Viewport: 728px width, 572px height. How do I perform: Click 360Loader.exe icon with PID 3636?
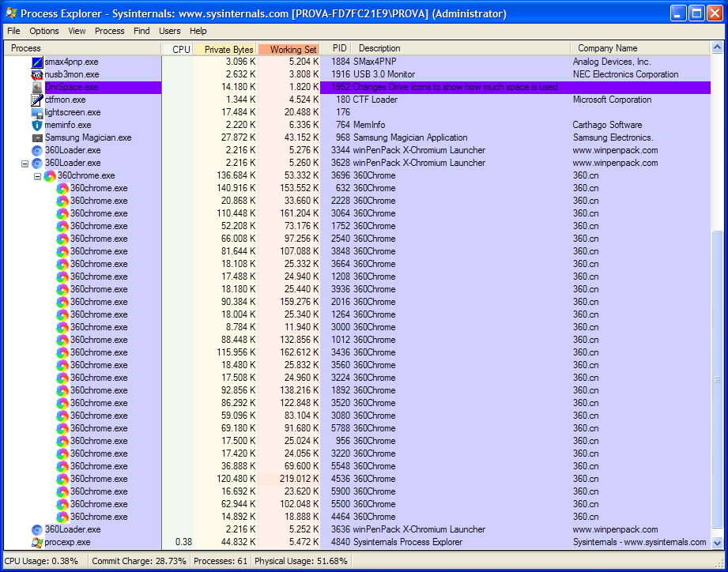[x=37, y=530]
